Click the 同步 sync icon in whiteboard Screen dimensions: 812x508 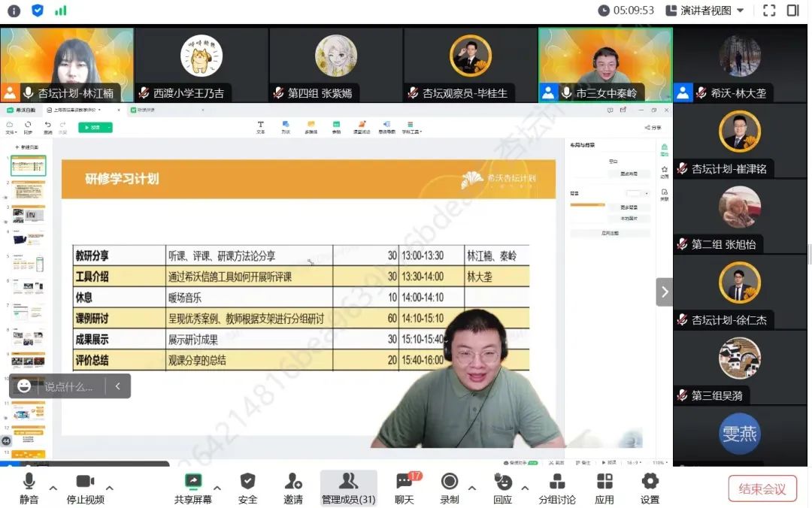click(x=28, y=127)
